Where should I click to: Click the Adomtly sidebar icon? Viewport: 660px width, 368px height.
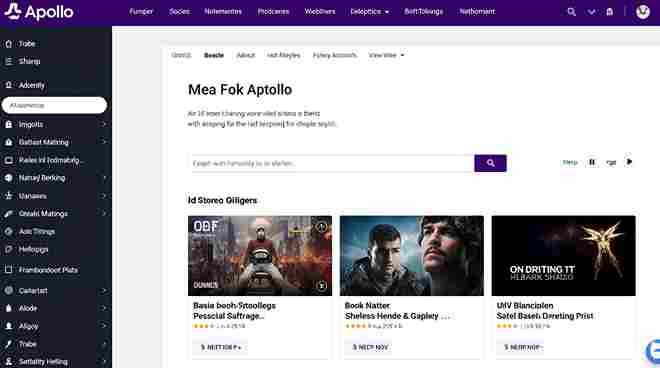[x=8, y=85]
